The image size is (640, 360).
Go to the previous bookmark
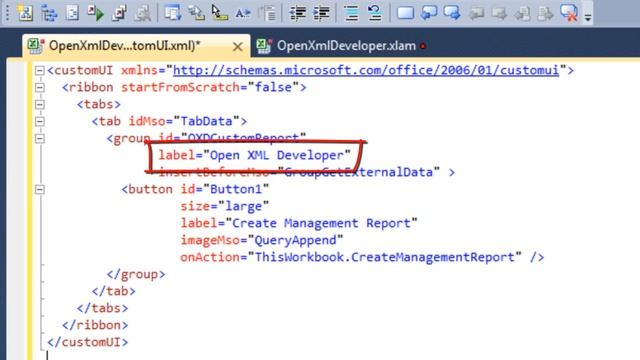429,13
